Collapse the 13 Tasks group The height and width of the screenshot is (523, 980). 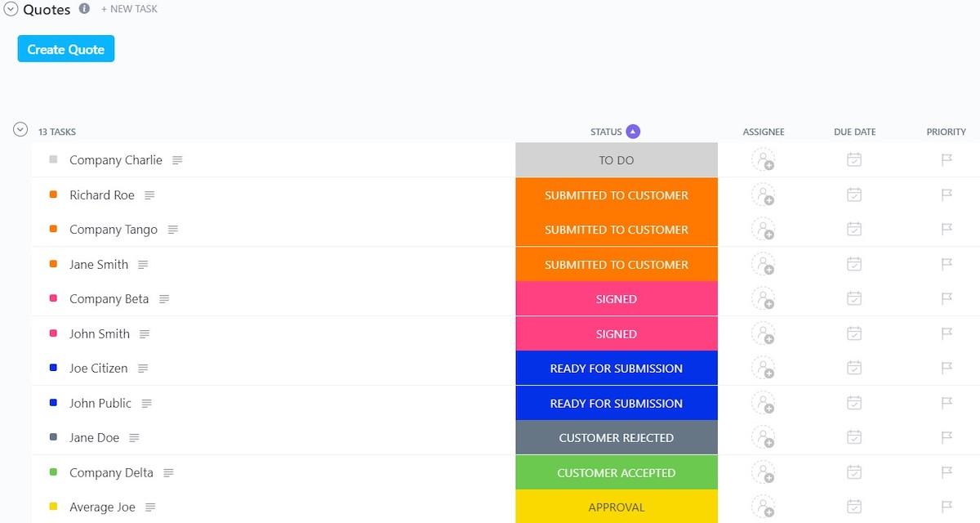[20, 130]
